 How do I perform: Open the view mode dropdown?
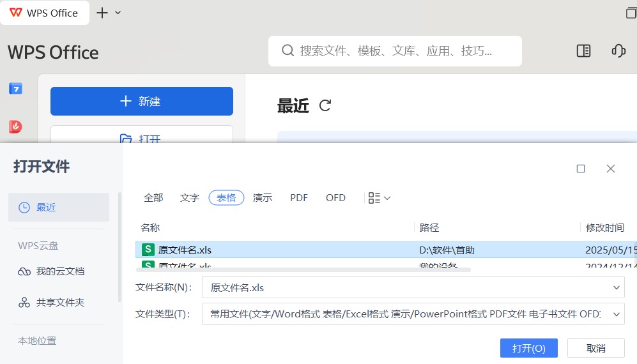pyautogui.click(x=379, y=198)
